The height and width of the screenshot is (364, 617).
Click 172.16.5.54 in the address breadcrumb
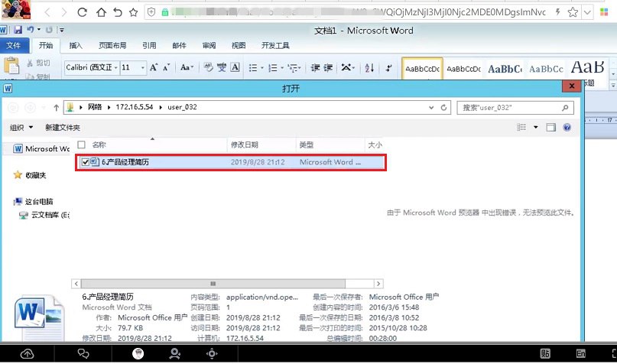click(x=135, y=107)
